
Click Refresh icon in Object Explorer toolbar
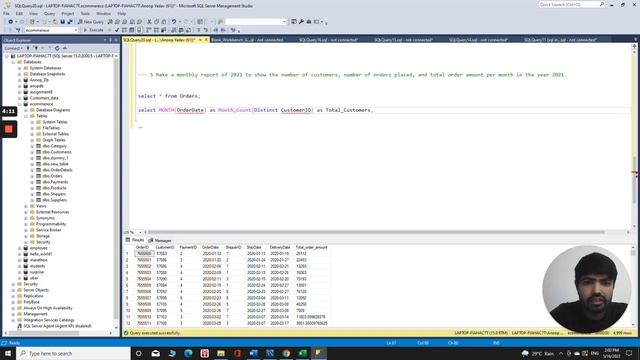click(57, 48)
